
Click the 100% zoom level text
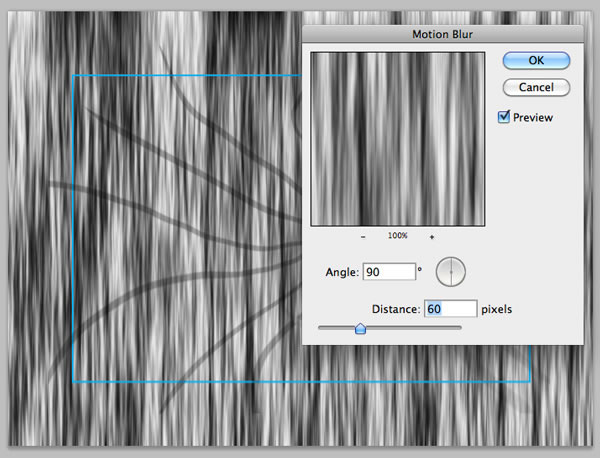(x=398, y=236)
